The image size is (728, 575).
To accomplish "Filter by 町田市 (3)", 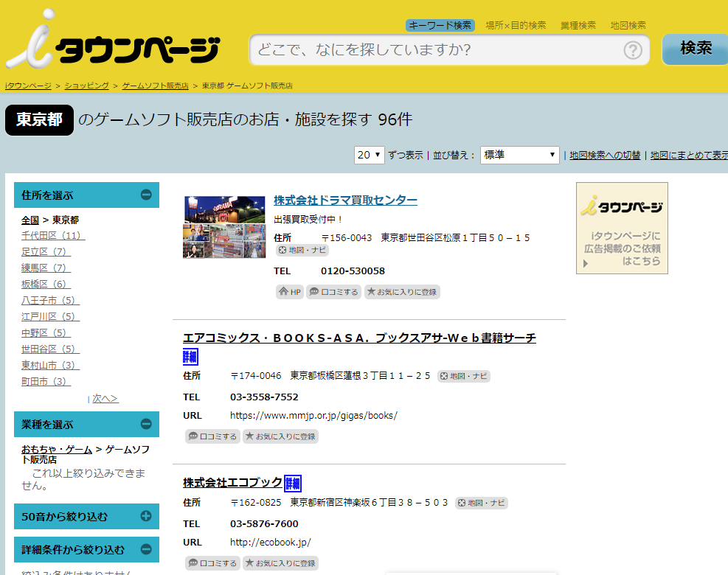I will [x=46, y=382].
